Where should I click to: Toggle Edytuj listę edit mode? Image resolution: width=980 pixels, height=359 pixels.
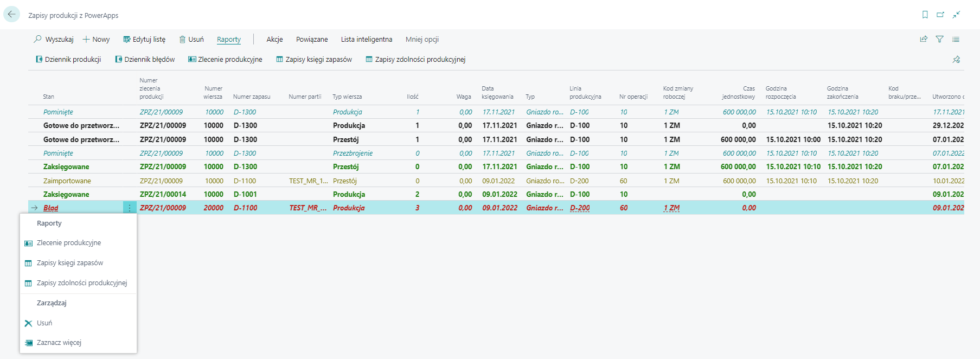click(144, 40)
